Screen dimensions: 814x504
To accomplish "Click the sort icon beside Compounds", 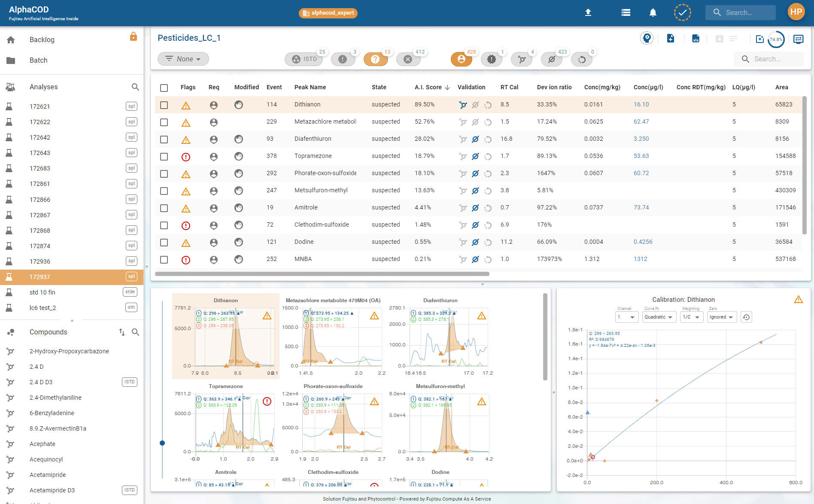I will [122, 332].
